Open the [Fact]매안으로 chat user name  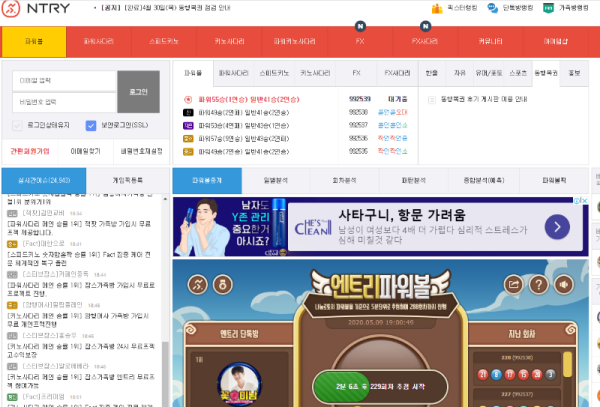point(43,243)
